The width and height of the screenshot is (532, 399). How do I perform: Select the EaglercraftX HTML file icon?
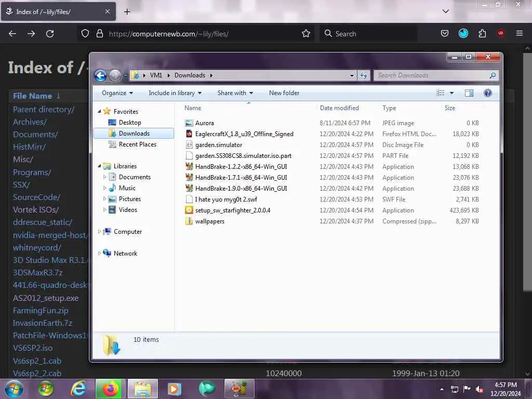coord(189,134)
